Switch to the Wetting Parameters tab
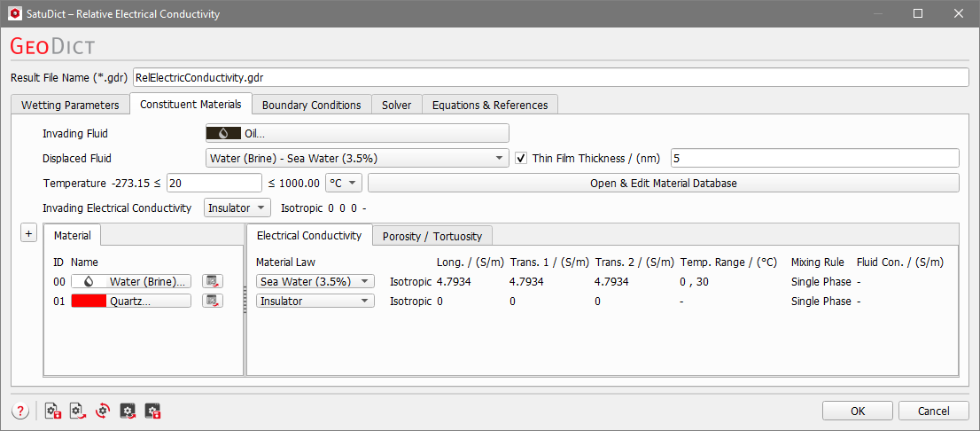Screen dimensions: 980x431 [x=70, y=105]
